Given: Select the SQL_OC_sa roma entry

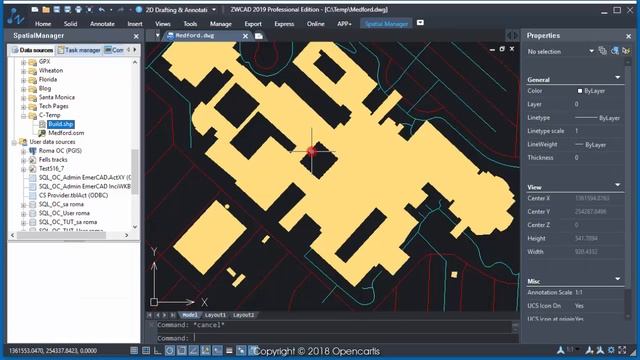Looking at the screenshot, I should pyautogui.click(x=61, y=204).
